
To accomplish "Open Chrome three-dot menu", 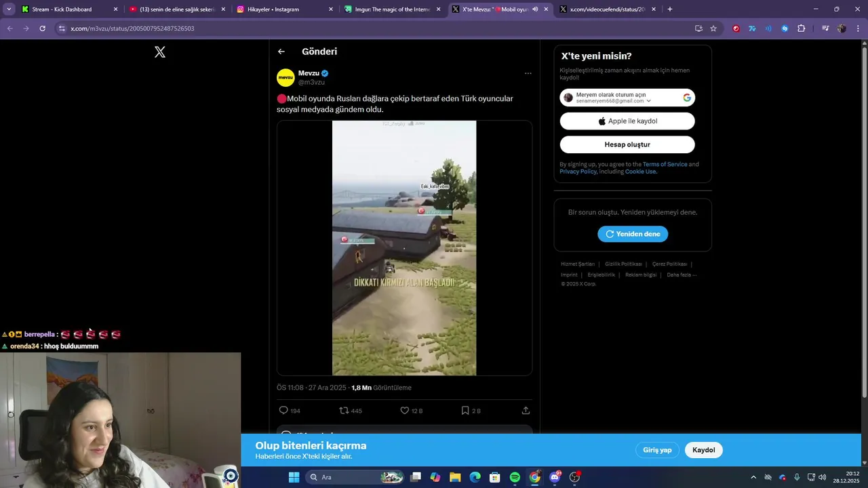I will tap(859, 28).
